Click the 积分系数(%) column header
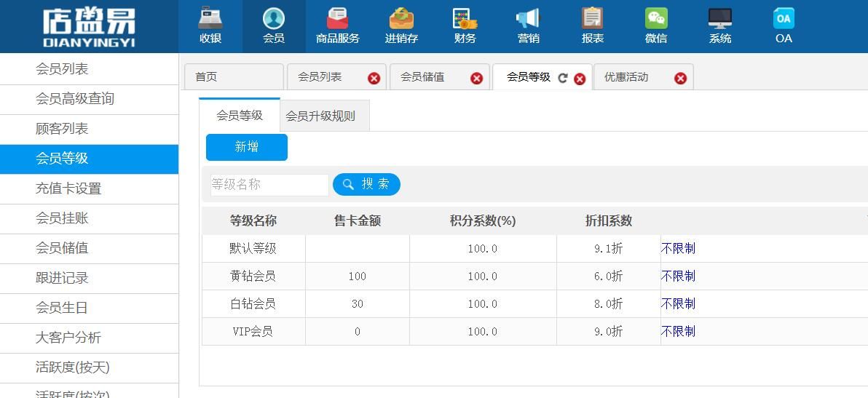 483,221
